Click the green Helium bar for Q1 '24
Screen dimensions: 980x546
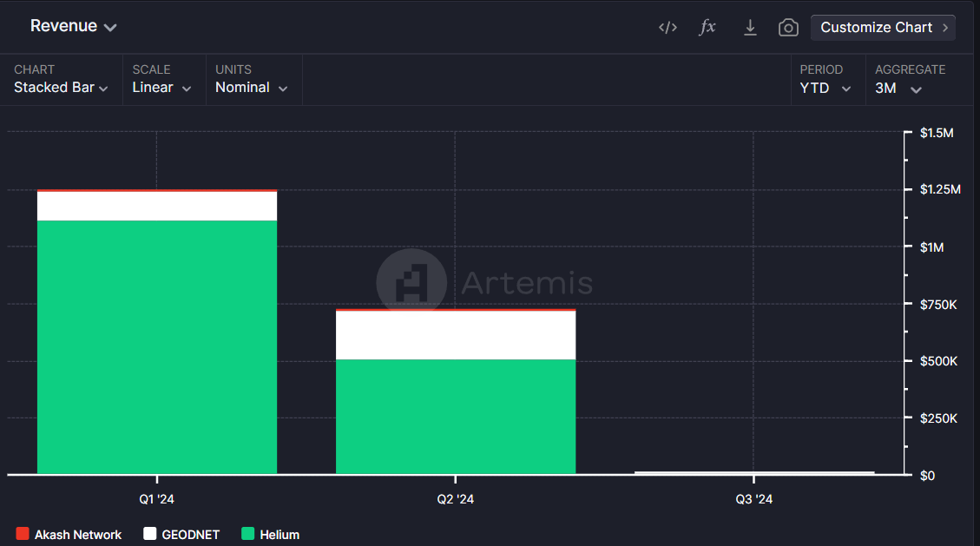click(157, 347)
